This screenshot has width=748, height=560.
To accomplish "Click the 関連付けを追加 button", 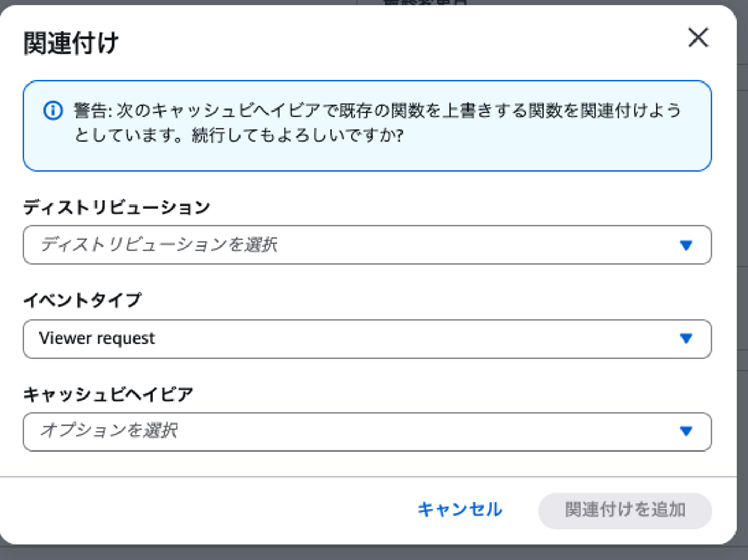I will click(625, 510).
